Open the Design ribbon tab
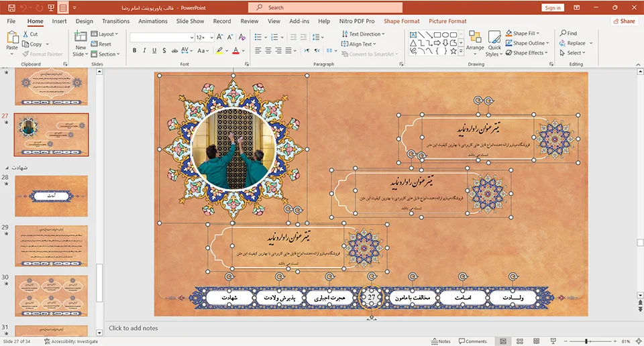Image resolution: width=644 pixels, height=346 pixels. [85, 21]
